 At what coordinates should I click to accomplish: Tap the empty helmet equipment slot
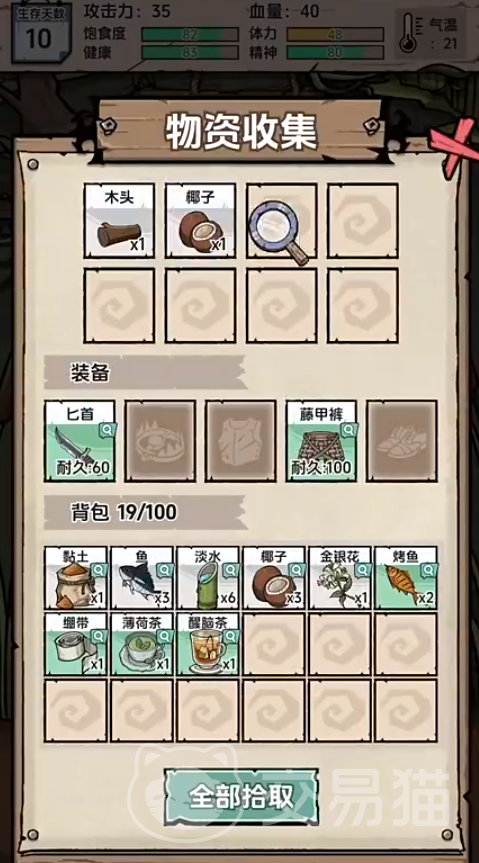[160, 441]
